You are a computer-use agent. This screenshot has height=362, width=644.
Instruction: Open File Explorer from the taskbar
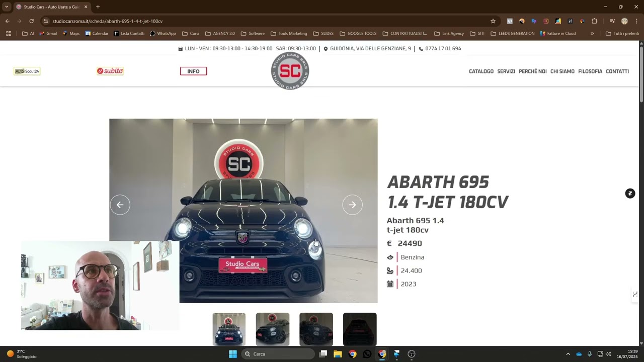click(338, 354)
